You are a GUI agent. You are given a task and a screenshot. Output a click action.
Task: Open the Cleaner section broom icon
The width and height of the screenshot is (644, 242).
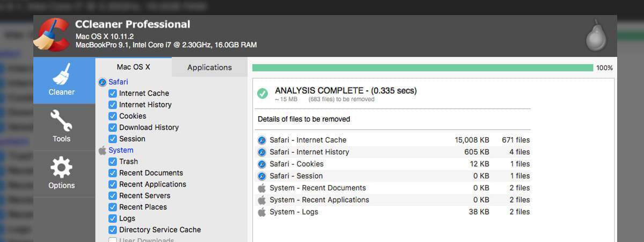coord(62,75)
